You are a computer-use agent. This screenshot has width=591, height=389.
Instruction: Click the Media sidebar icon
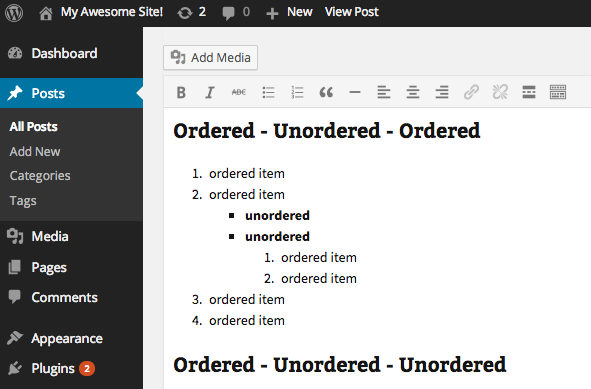(x=15, y=236)
